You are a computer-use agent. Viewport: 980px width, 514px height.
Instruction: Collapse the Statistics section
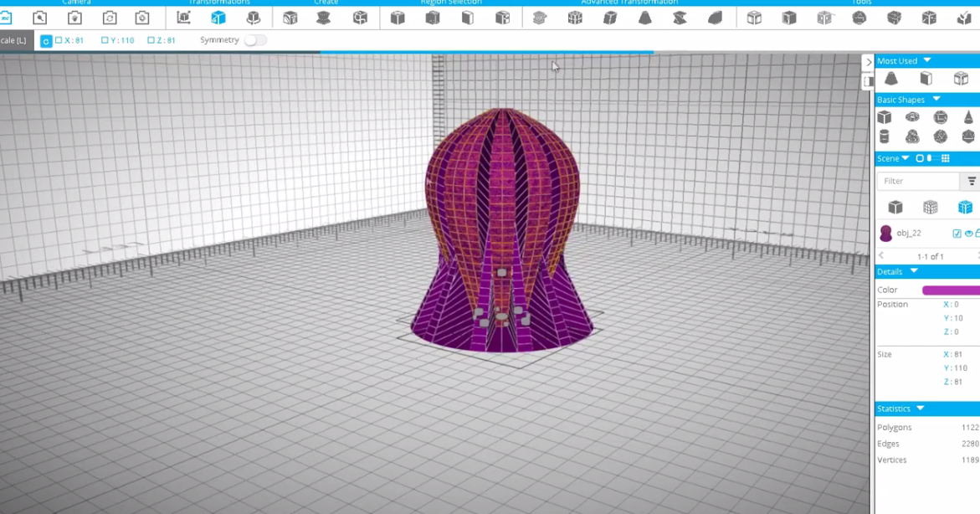920,408
